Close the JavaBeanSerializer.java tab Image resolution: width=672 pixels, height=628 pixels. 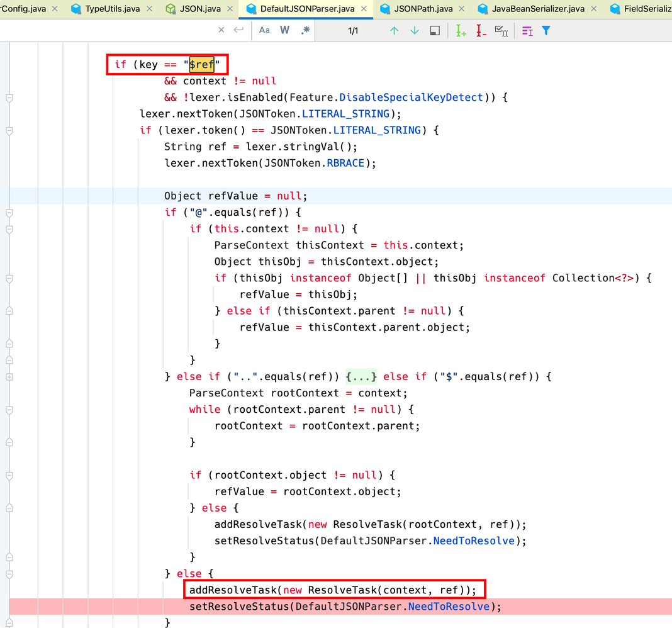(593, 9)
